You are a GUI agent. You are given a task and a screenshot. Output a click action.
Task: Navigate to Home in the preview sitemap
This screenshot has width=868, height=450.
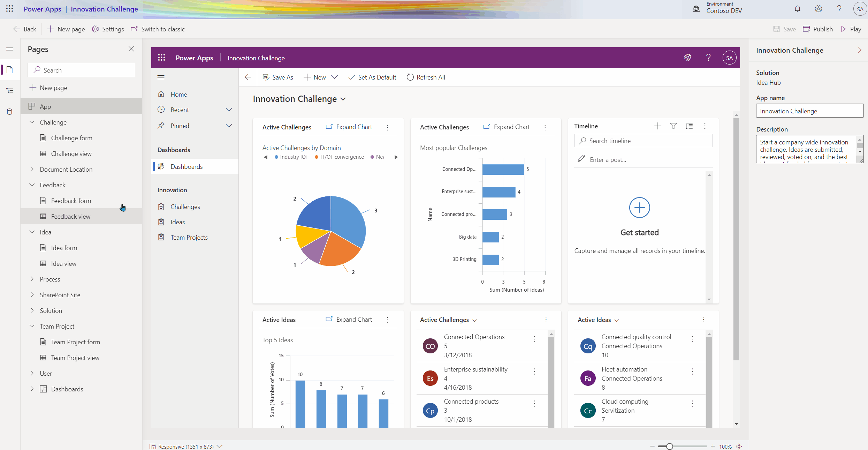coord(178,94)
